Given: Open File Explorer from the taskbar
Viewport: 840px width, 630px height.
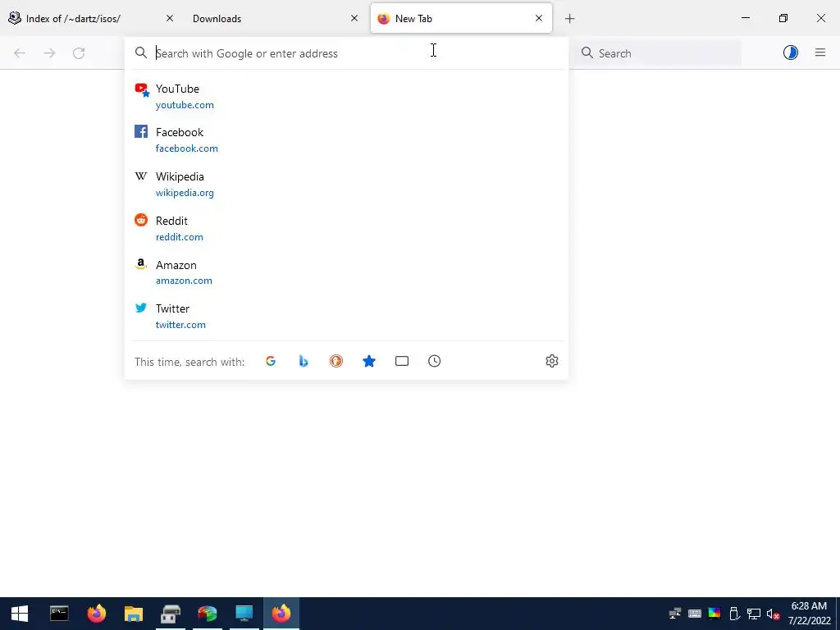Looking at the screenshot, I should point(134,614).
